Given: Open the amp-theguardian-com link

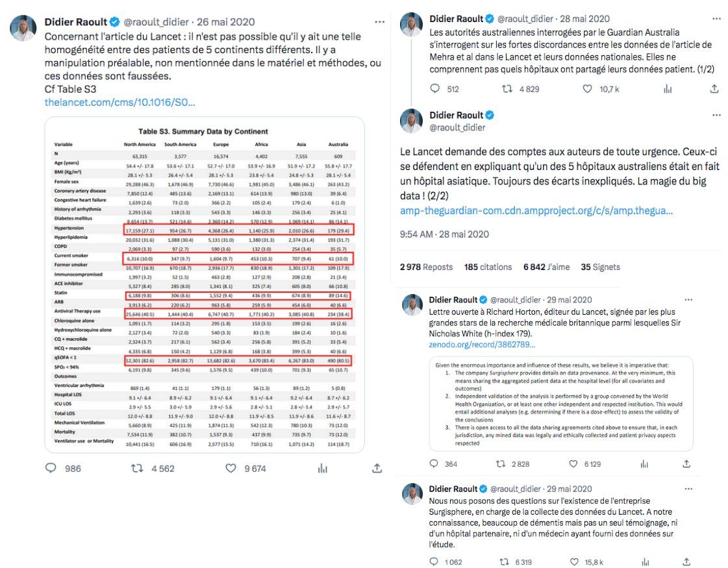Looking at the screenshot, I should click(x=536, y=211).
